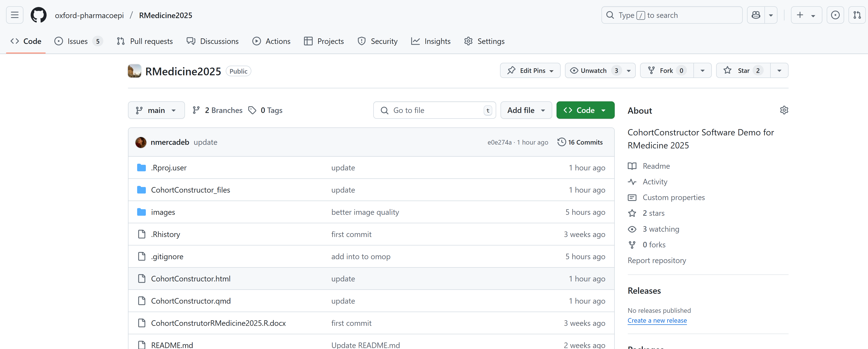Click Create a new release link
The height and width of the screenshot is (349, 868).
pos(657,320)
